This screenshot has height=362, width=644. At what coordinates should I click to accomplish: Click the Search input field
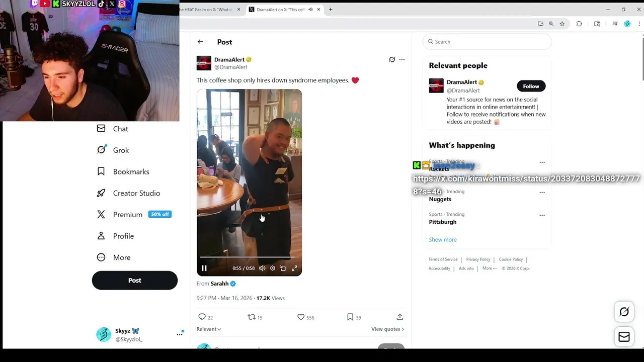click(487, 42)
